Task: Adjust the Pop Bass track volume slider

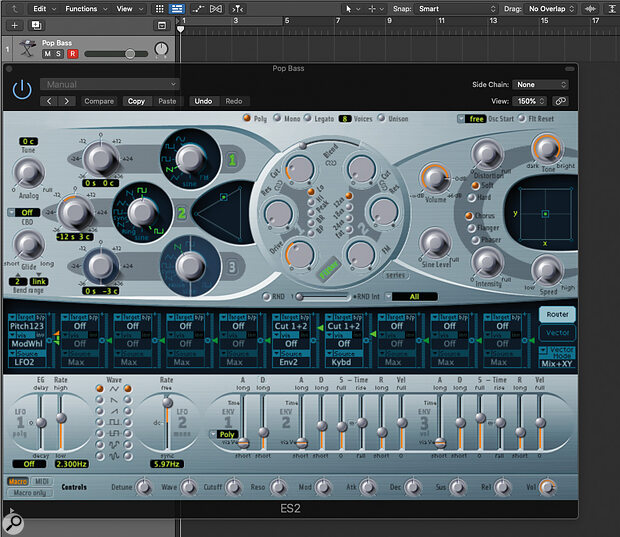Action: (x=116, y=54)
